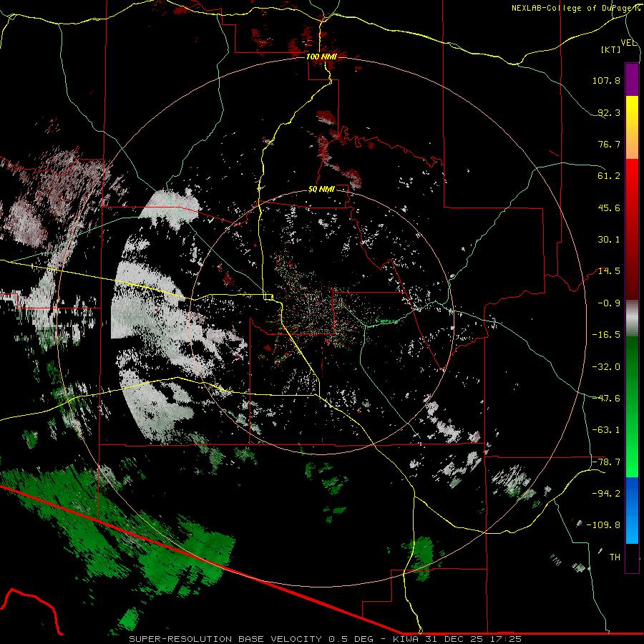
Task: Click the 50 NMI range ring label
Action: point(321,190)
